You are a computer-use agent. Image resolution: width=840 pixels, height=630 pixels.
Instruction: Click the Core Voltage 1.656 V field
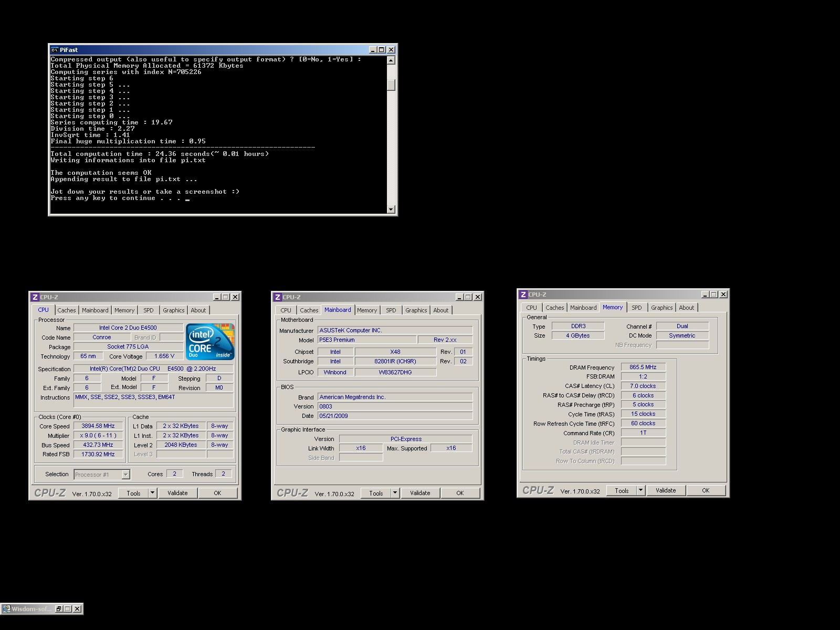coord(164,356)
